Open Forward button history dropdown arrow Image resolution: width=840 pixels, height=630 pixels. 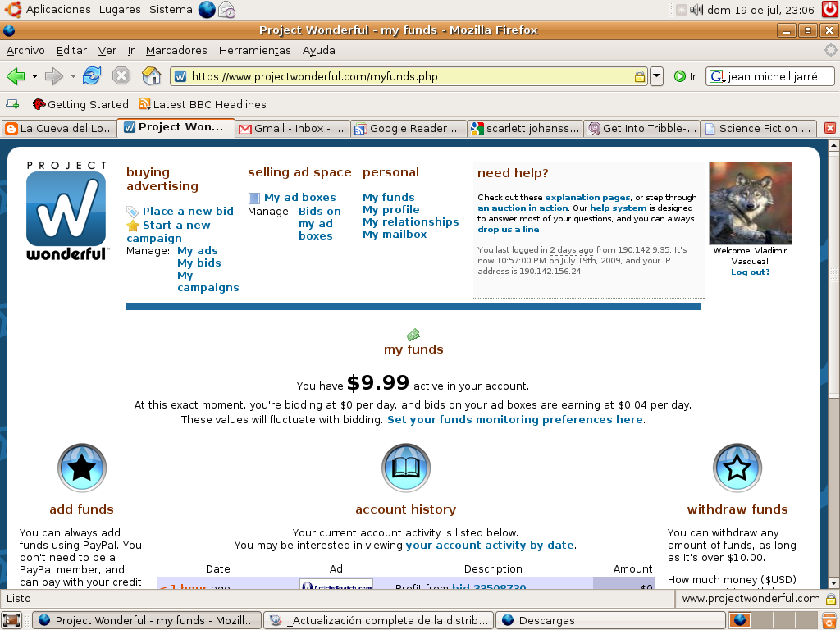point(73,76)
